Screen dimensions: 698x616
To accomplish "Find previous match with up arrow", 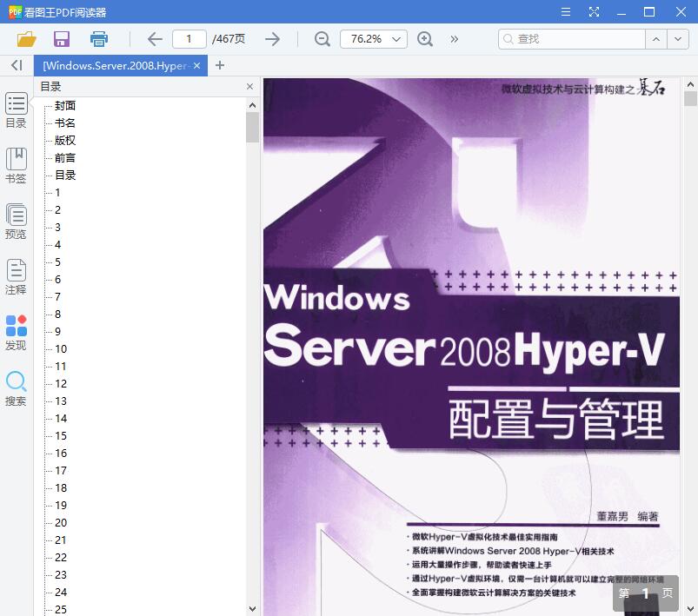I will pyautogui.click(x=656, y=39).
